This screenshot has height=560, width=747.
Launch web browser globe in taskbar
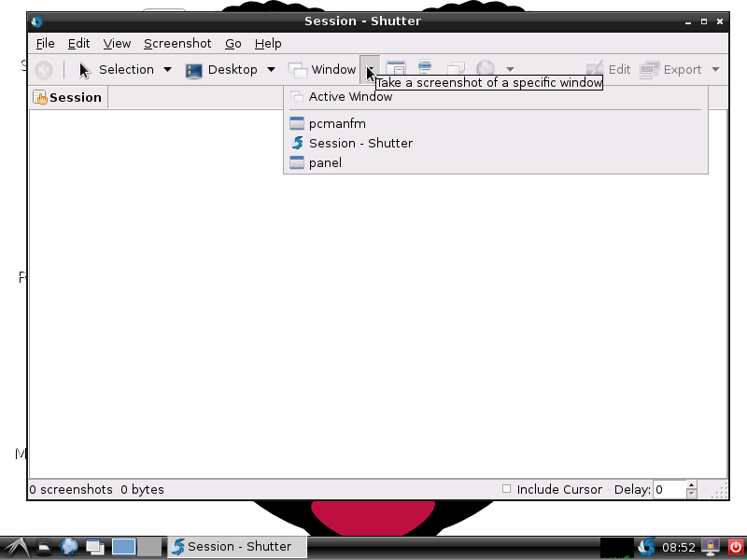(68, 547)
